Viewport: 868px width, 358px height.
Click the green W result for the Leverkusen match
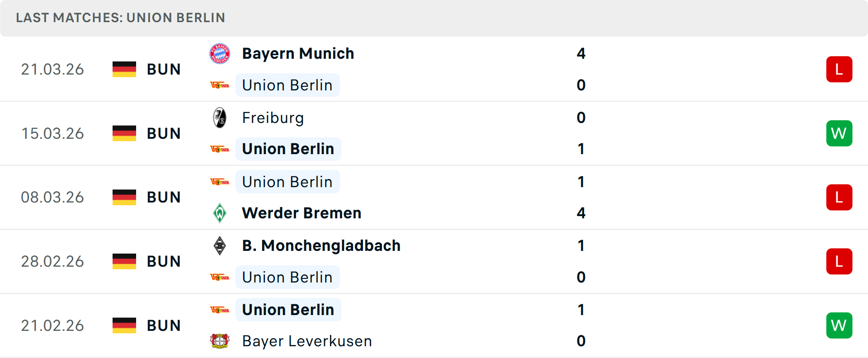point(839,325)
